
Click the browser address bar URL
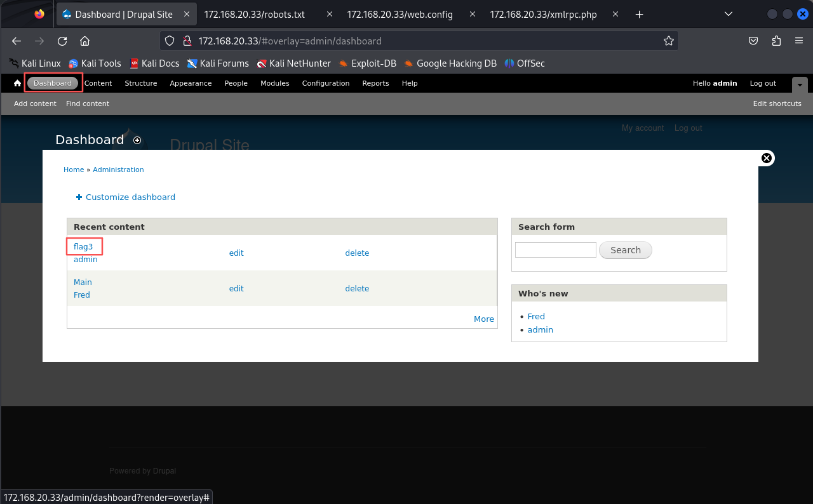[x=290, y=41]
